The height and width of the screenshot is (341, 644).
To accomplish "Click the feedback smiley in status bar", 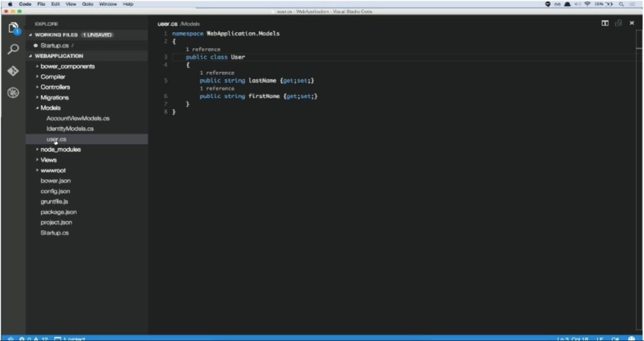I will coord(631,339).
